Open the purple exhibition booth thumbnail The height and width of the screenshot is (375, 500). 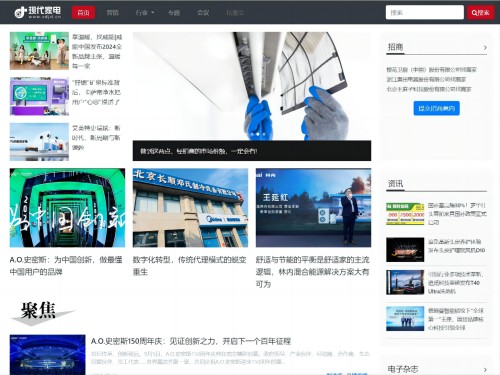tap(39, 96)
